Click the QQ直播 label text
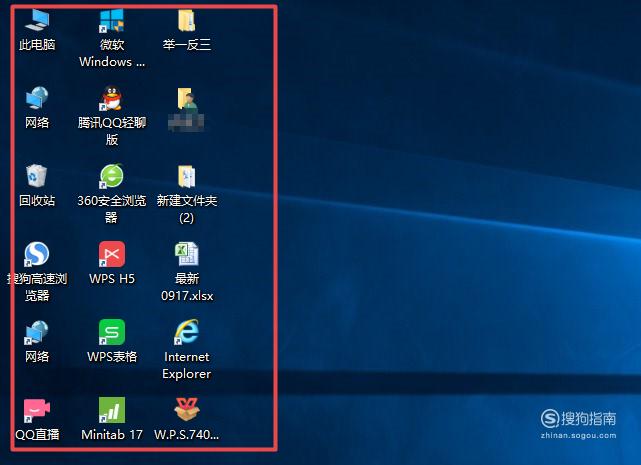The height and width of the screenshot is (465, 641). [37, 434]
